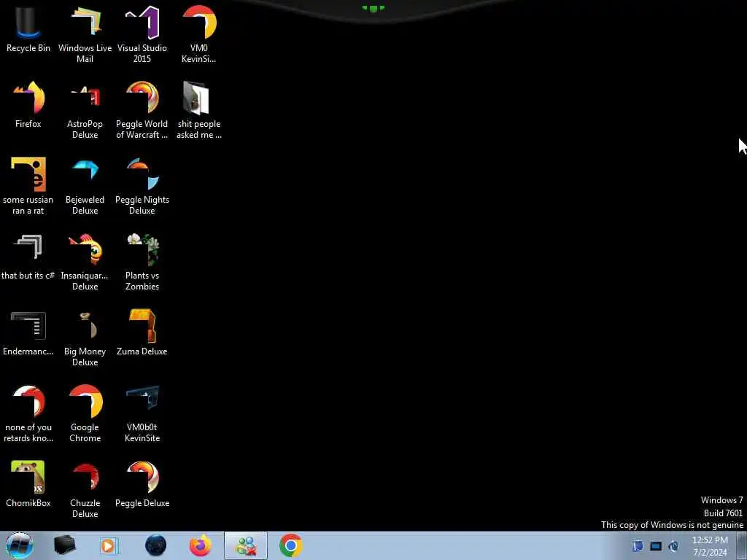Select the 'some russian ran a rat' icon

[x=28, y=186]
